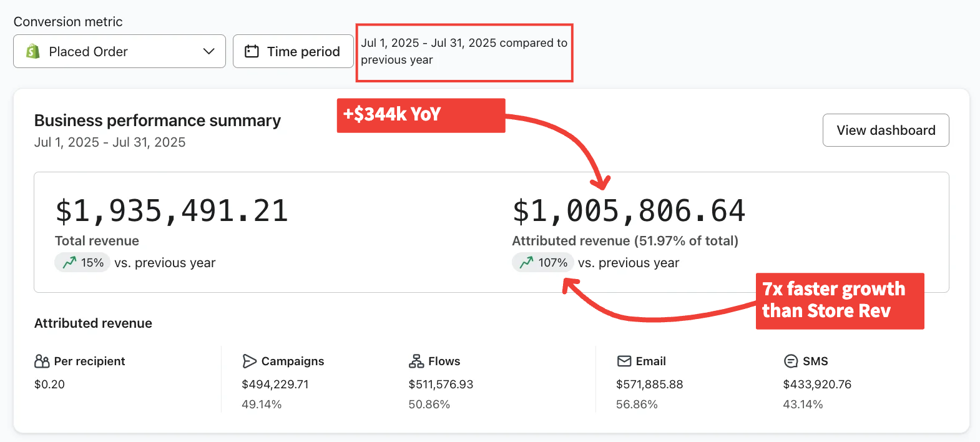980x442 pixels.
Task: Open View dashboard
Action: click(x=886, y=130)
